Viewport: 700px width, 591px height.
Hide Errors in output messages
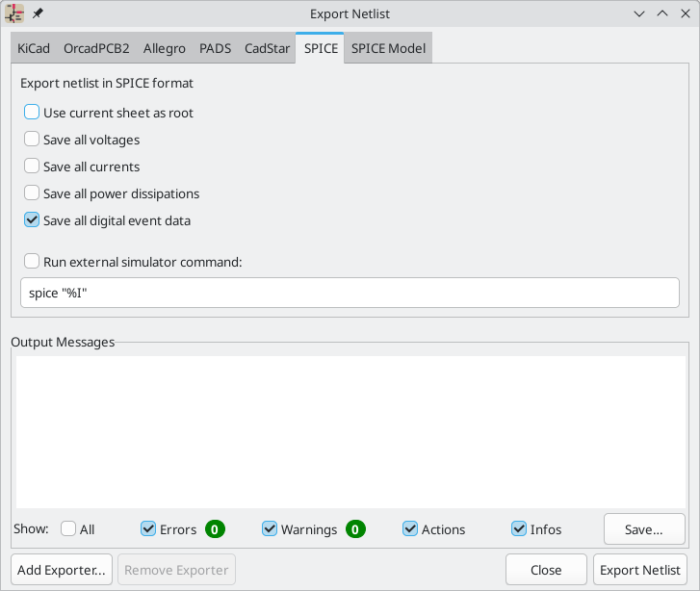coord(148,528)
